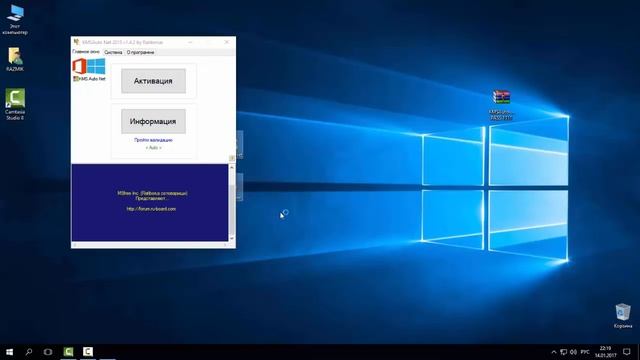Click the white Camtasia Recorder taskbar icon
The image size is (640, 360).
(x=88, y=352)
